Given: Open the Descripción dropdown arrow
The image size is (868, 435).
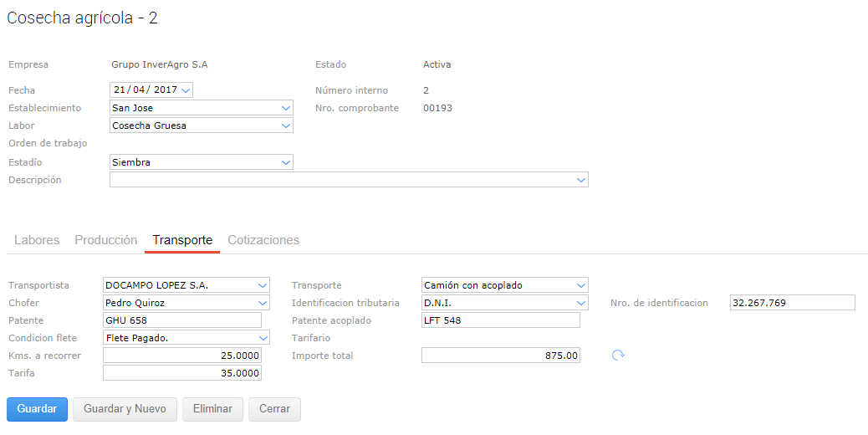Looking at the screenshot, I should (581, 180).
